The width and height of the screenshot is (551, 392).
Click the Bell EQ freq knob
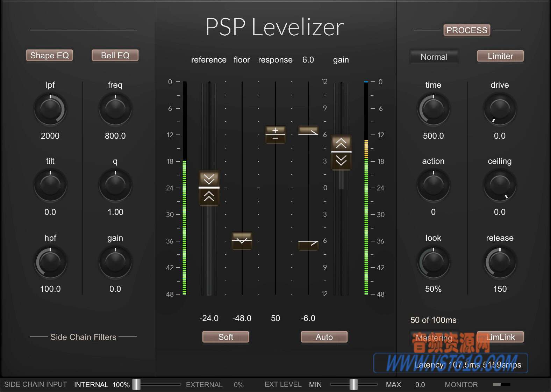pos(115,109)
